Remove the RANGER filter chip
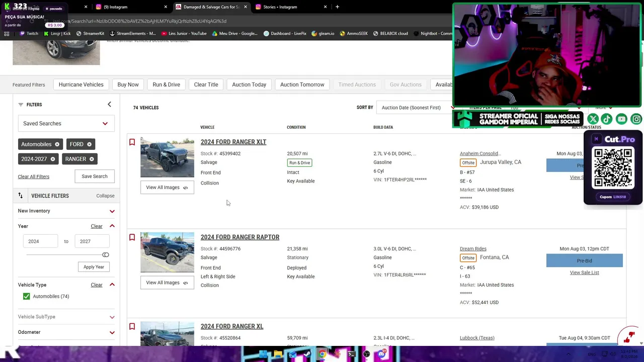This screenshot has width=644, height=362. pyautogui.click(x=92, y=159)
